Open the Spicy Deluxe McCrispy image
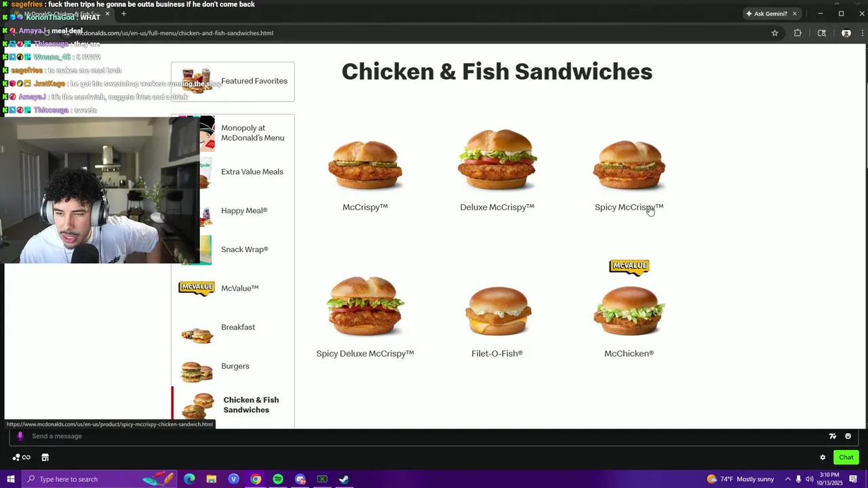Image resolution: width=868 pixels, height=488 pixels. 365,306
